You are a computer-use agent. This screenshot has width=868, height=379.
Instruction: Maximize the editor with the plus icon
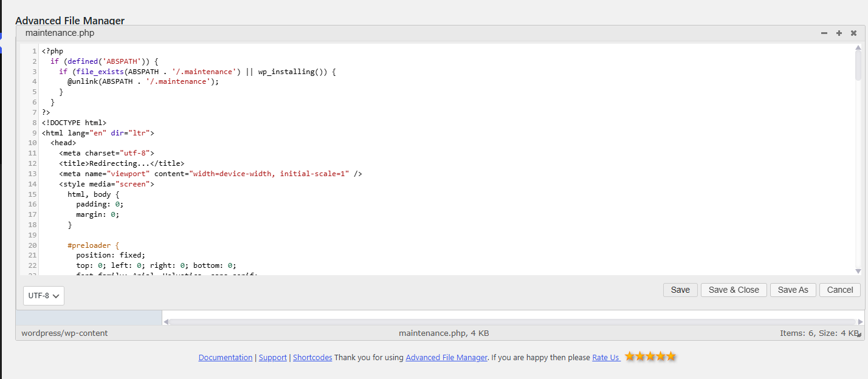point(839,33)
